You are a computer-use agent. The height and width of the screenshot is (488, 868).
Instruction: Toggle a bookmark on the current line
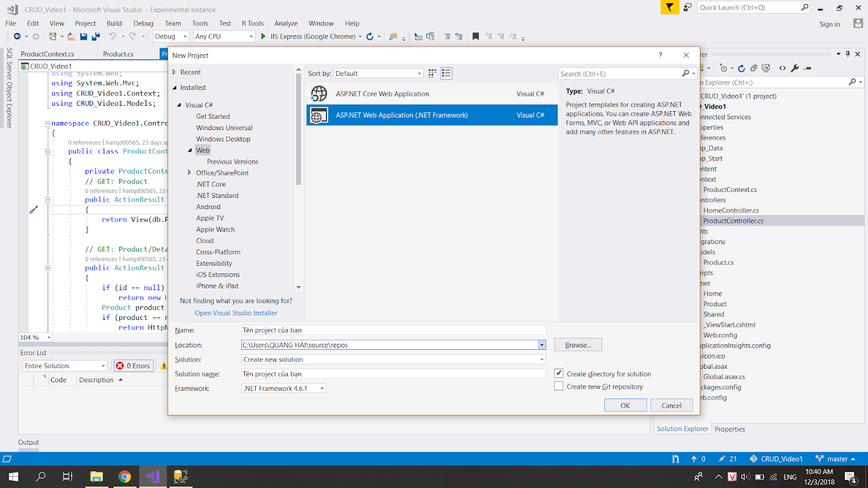pos(475,36)
